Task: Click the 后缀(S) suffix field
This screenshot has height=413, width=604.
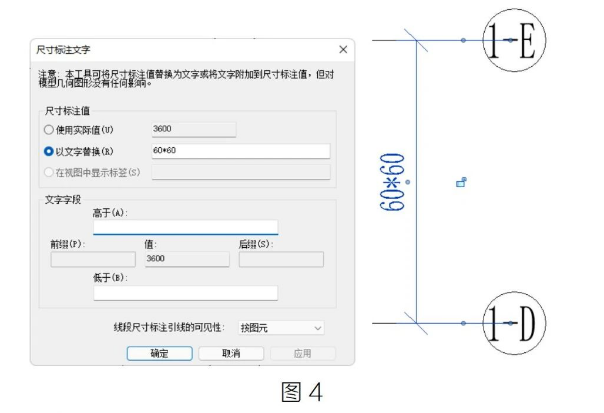Action: coord(281,259)
